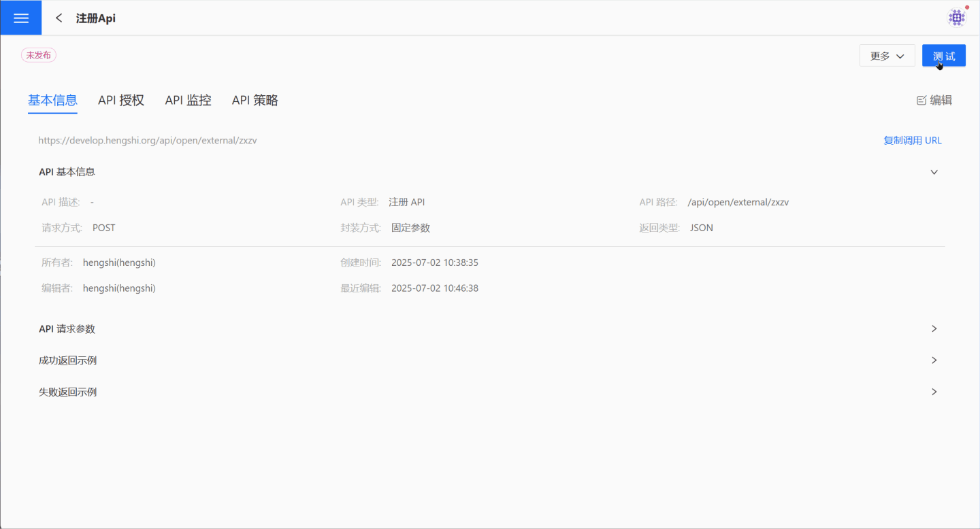Screen dimensions: 980x529
Task: Collapse the API 基本信息 section chevron
Action: tap(934, 172)
